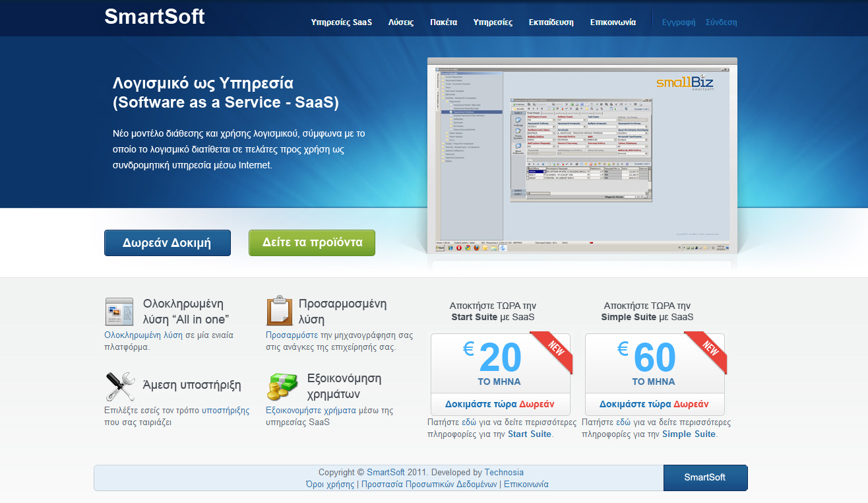This screenshot has width=868, height=503.
Task: Click the Προσαρμοσμένη λύση heading
Action: pyautogui.click(x=342, y=312)
